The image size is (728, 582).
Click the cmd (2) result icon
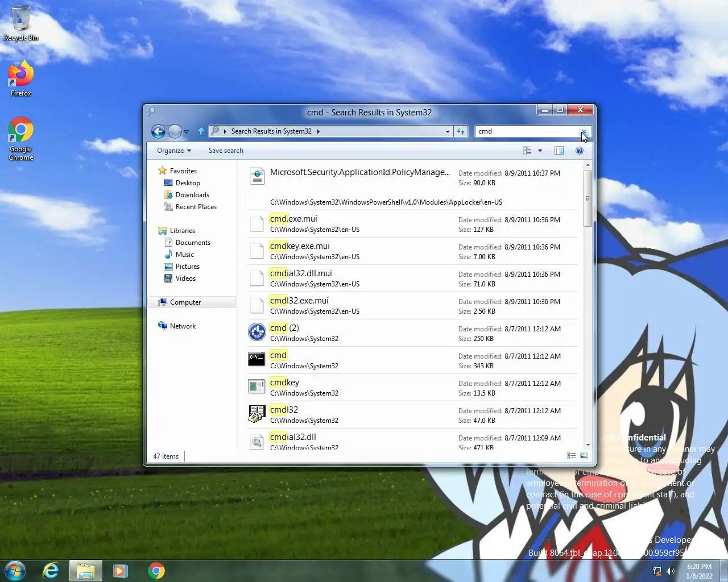click(257, 332)
